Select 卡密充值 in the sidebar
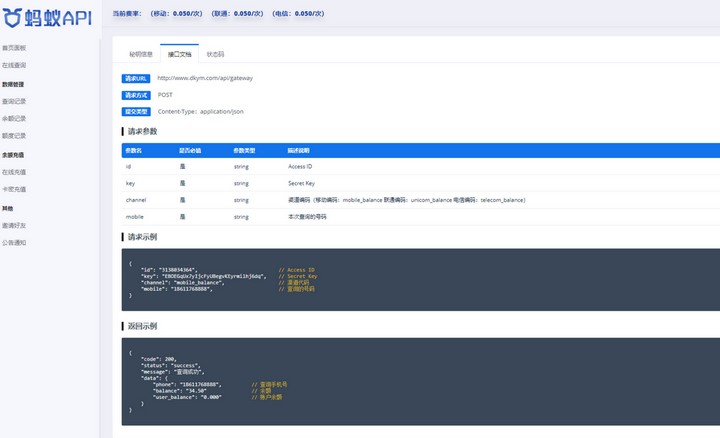720x438 pixels. tap(14, 189)
